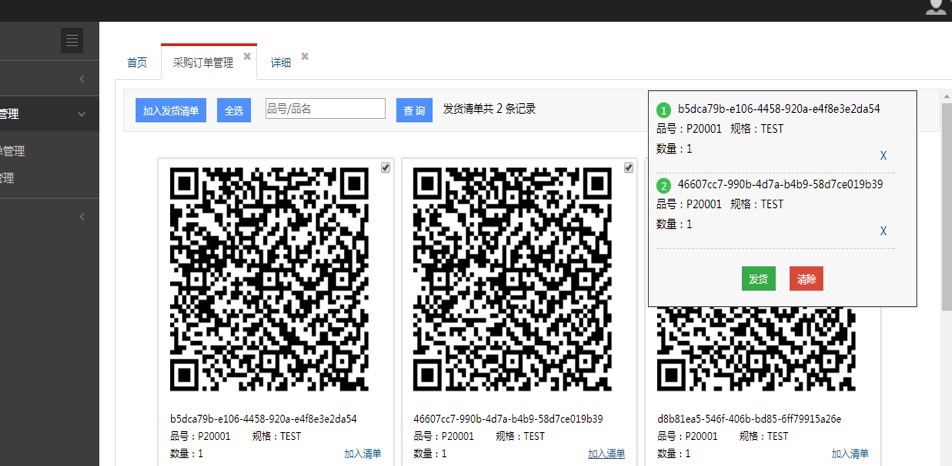
Task: Click the 全选 button
Action: [x=234, y=110]
